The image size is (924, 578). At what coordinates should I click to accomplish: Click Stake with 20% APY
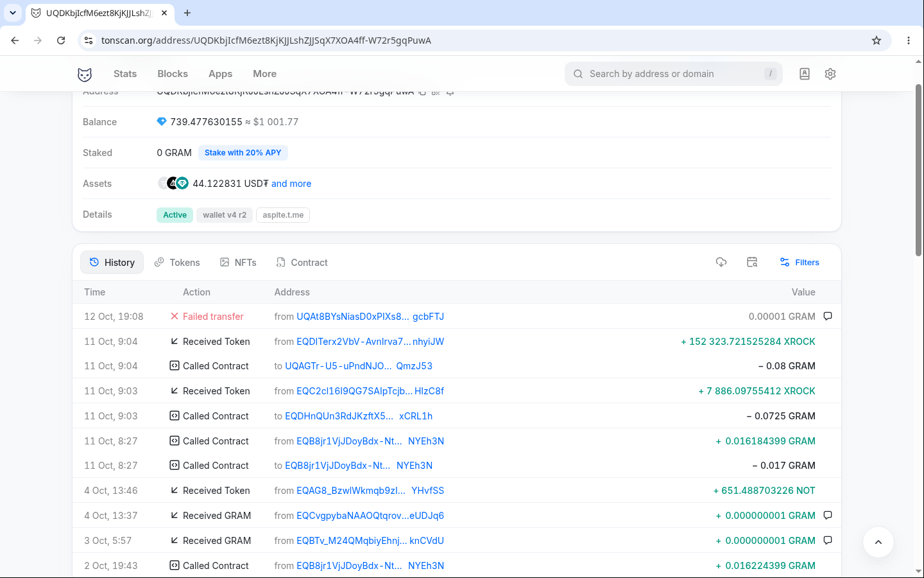point(243,153)
